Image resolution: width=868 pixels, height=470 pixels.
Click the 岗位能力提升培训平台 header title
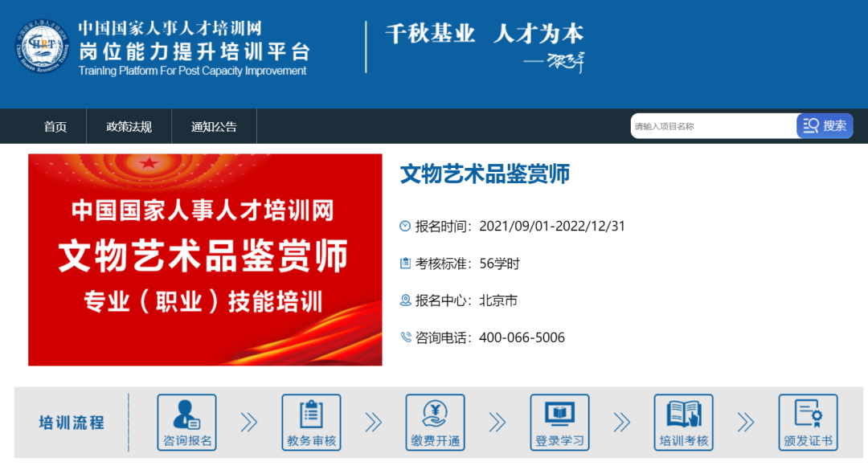click(194, 51)
